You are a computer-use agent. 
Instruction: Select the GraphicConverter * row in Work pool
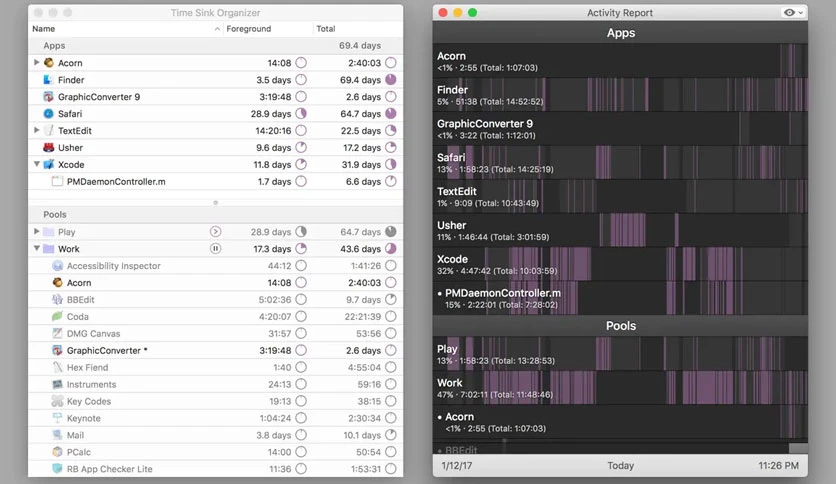tap(215, 350)
